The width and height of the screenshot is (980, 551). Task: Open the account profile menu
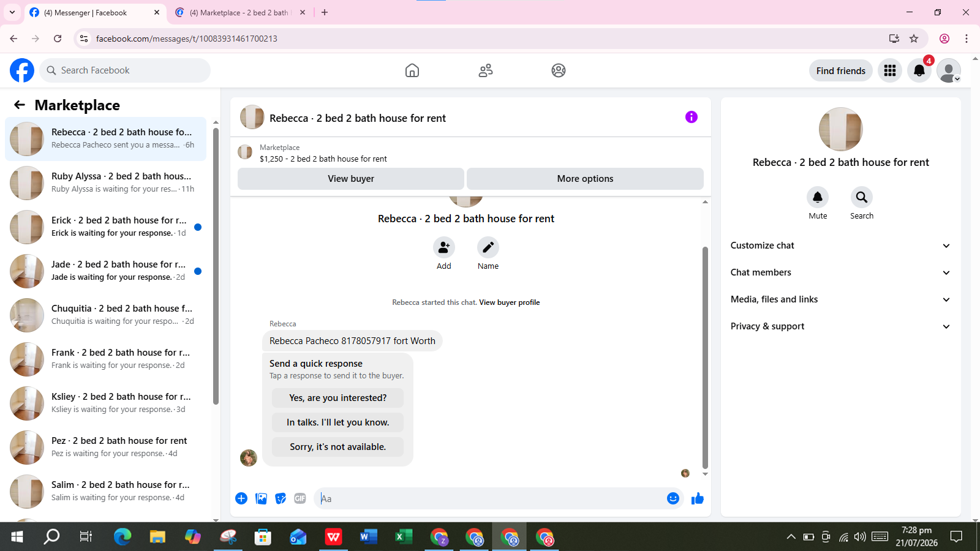(949, 70)
